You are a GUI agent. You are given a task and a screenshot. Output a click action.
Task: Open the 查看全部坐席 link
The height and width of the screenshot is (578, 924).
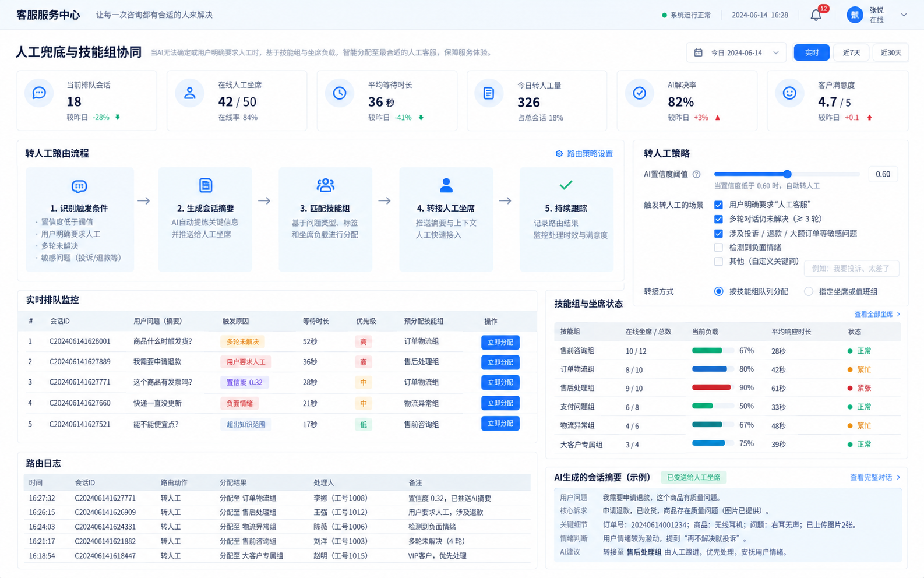pyautogui.click(x=877, y=314)
